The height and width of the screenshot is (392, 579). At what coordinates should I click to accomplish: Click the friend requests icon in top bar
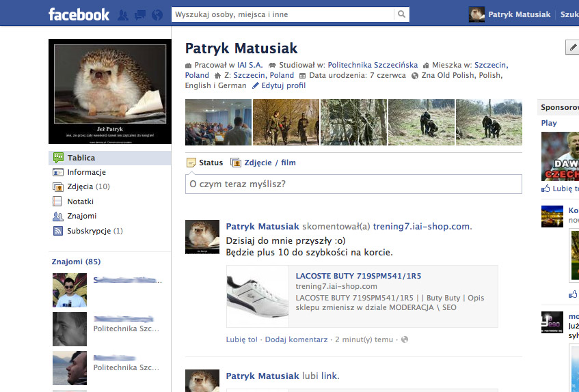(x=124, y=14)
